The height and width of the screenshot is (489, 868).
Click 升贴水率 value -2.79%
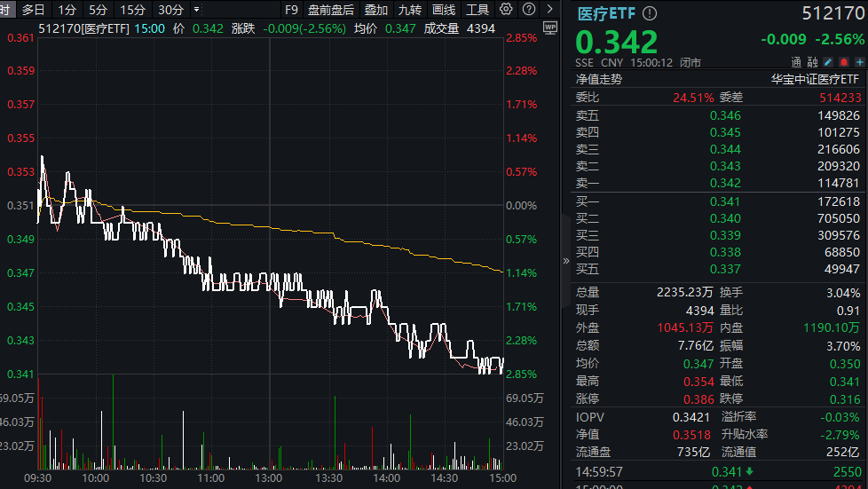pyautogui.click(x=840, y=435)
